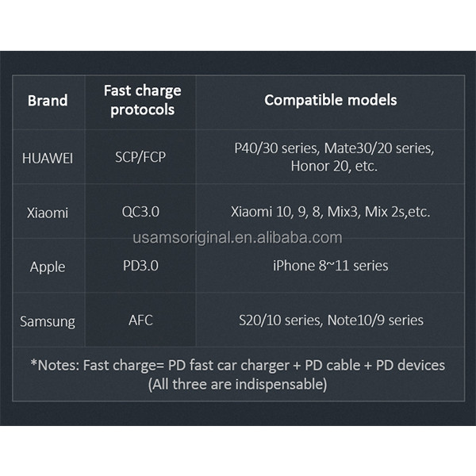Click the Honor 20, etc. text
The width and height of the screenshot is (476, 476).
pos(334,167)
